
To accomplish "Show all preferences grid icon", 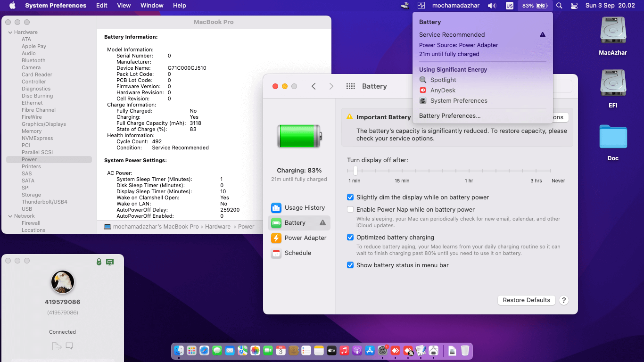I will [x=350, y=86].
